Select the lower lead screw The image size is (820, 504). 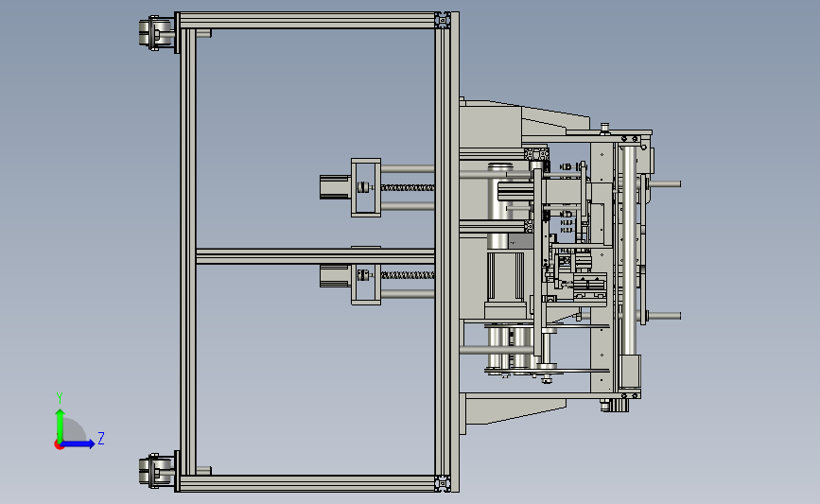coord(408,274)
